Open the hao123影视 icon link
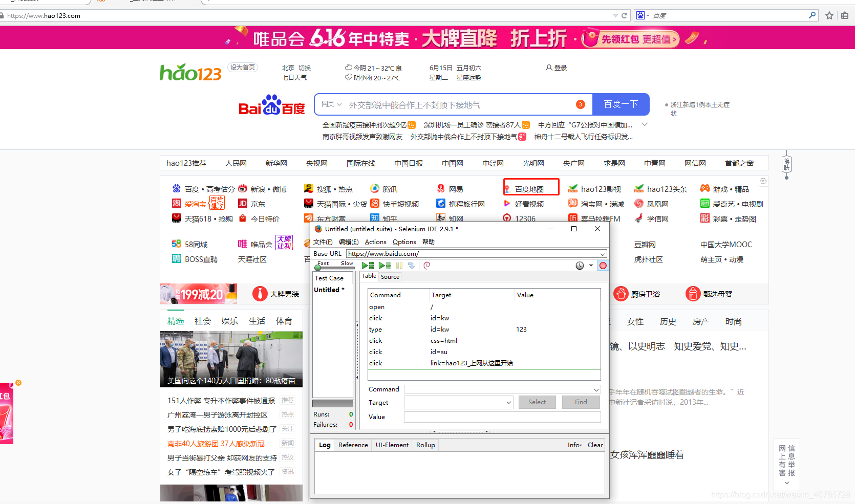 tap(573, 188)
